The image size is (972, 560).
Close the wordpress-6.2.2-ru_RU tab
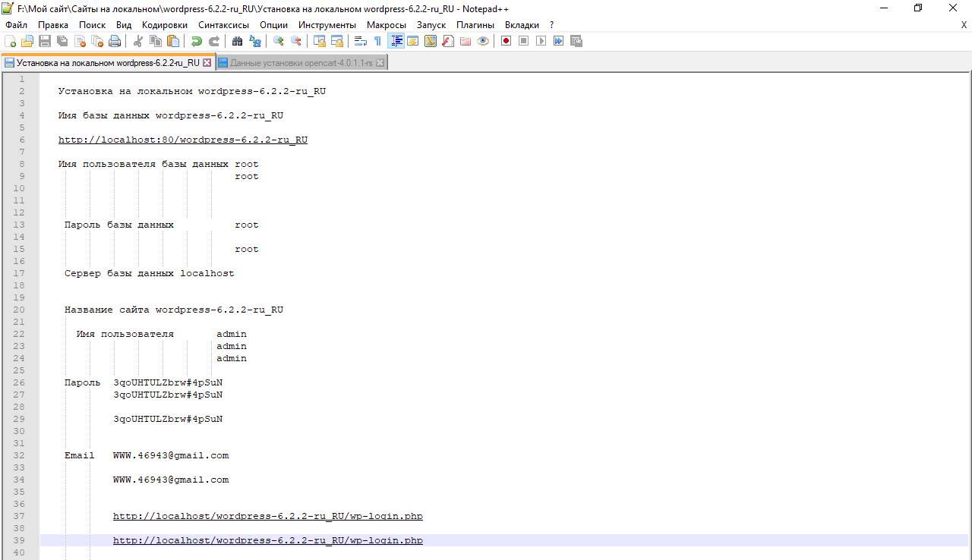point(207,63)
